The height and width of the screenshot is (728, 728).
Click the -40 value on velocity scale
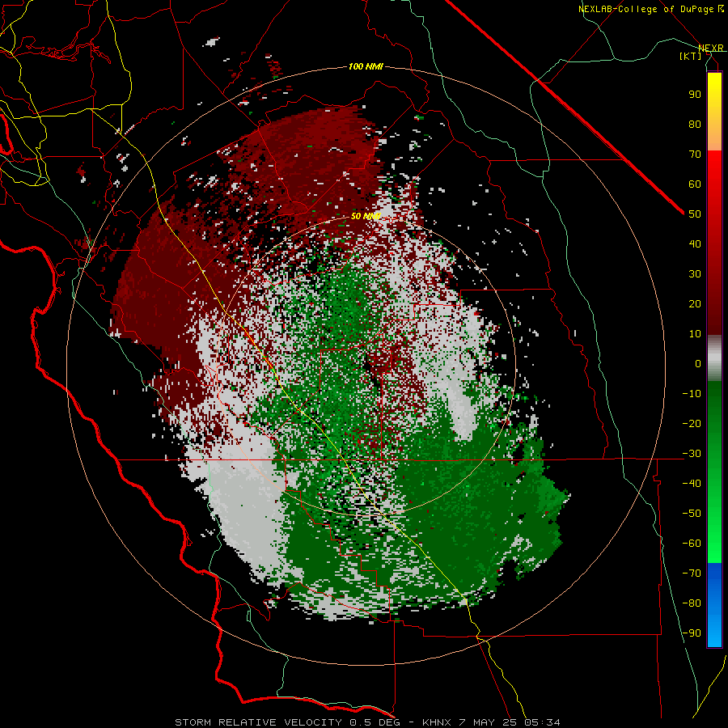(x=692, y=484)
